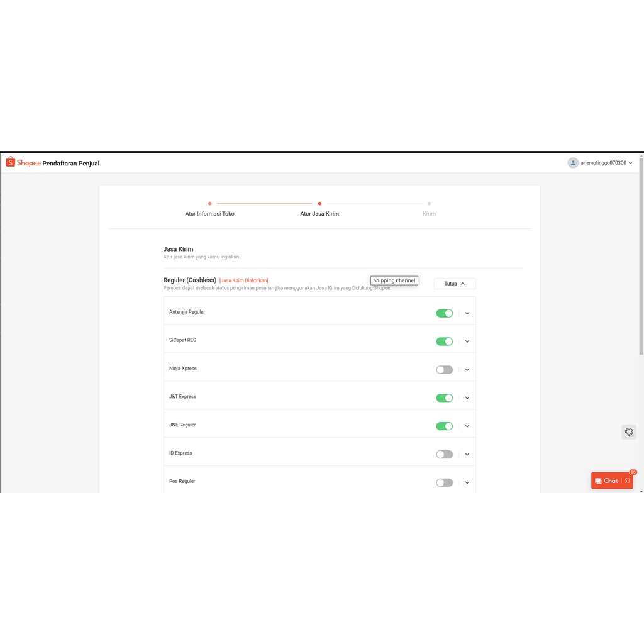Image resolution: width=644 pixels, height=644 pixels.
Task: Disable J&T Express toggle
Action: point(444,398)
